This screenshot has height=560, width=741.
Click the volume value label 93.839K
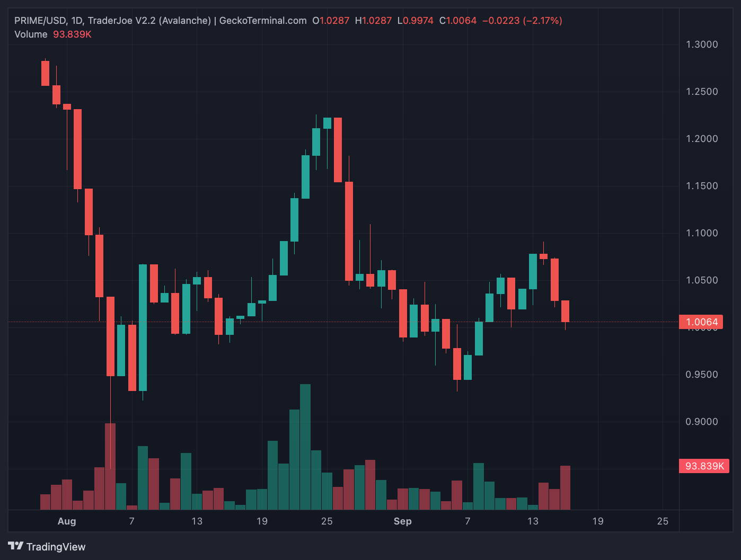pyautogui.click(x=704, y=466)
